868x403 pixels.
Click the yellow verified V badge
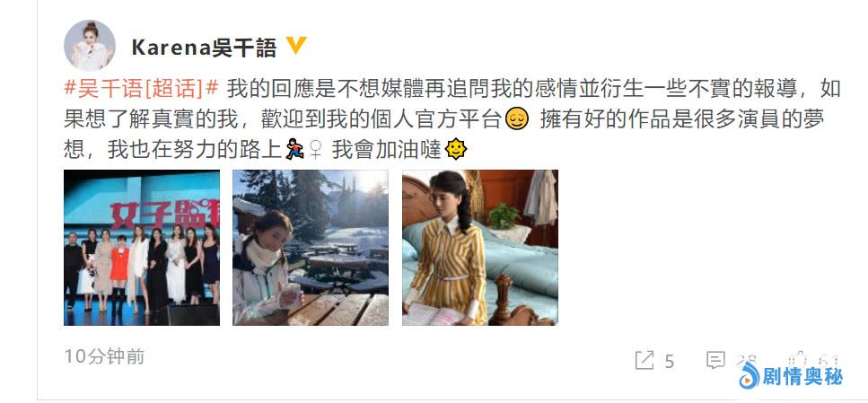296,46
